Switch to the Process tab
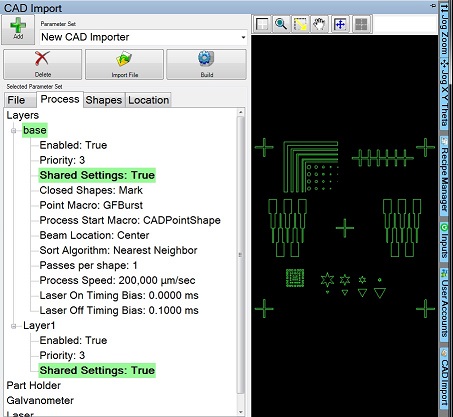 (60, 99)
